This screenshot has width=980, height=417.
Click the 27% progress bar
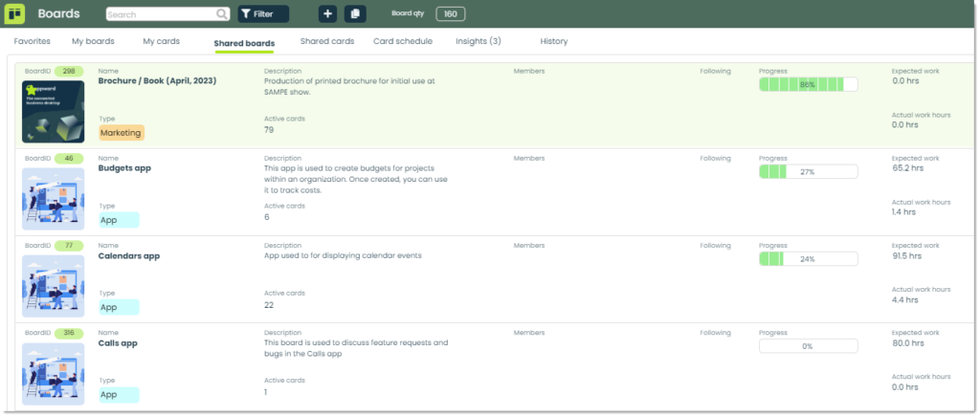[808, 171]
